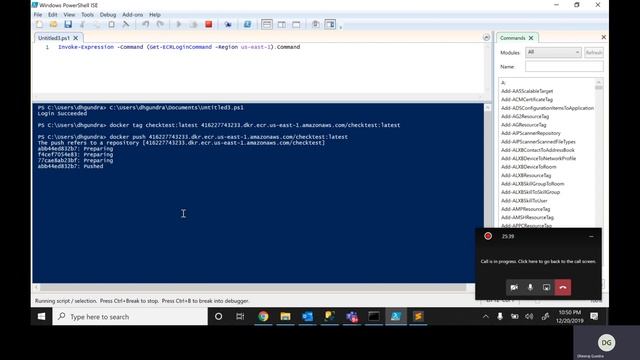Click the Clear Console Pane icon
Screen dimensions: 640x360
coord(126,24)
